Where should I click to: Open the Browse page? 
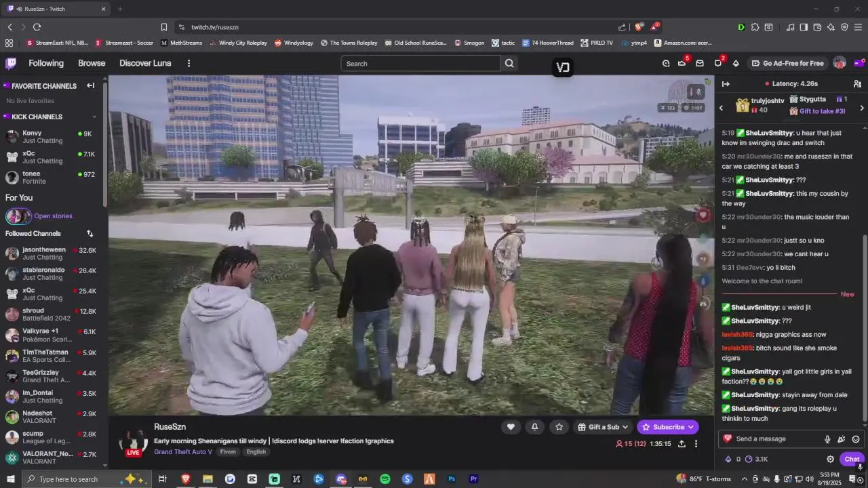pyautogui.click(x=92, y=63)
